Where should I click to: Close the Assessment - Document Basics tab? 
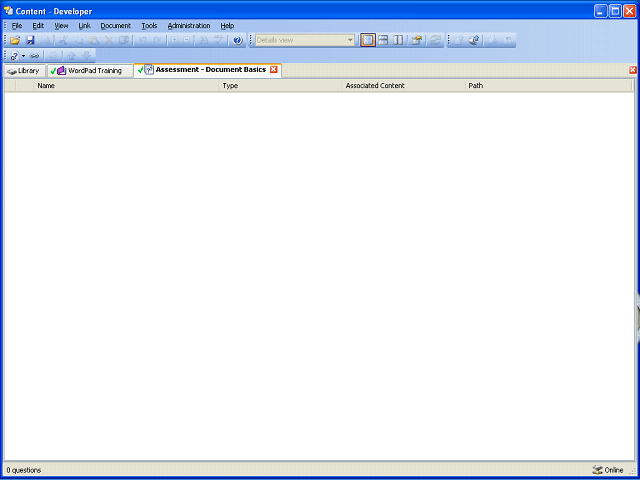(x=274, y=70)
